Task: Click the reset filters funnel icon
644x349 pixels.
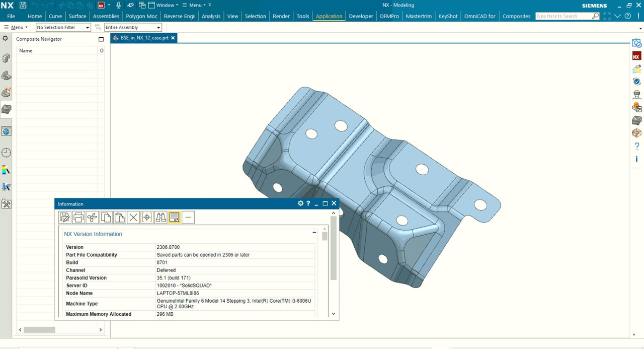Action: (98, 27)
